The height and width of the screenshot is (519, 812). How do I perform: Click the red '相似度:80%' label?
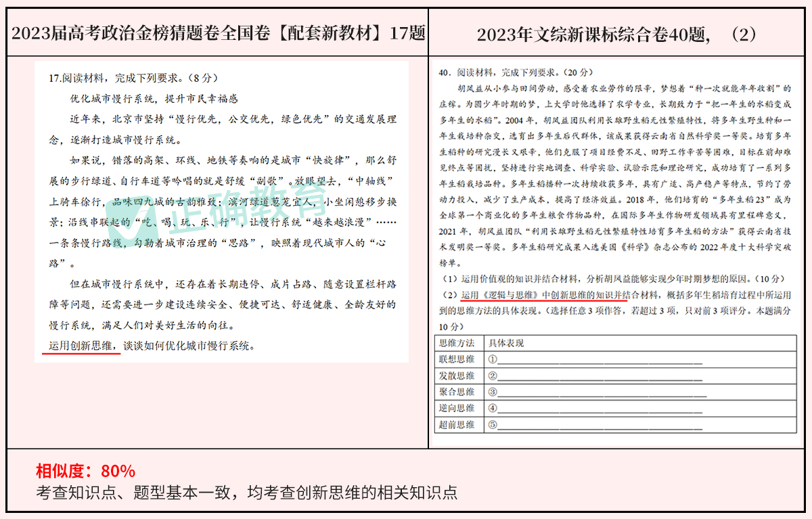coord(85,471)
